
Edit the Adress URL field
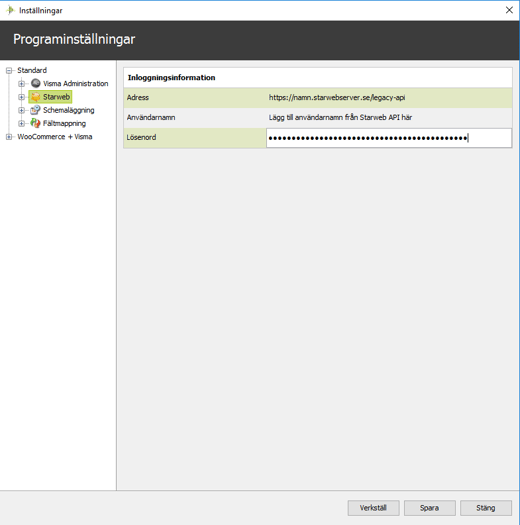click(x=389, y=98)
